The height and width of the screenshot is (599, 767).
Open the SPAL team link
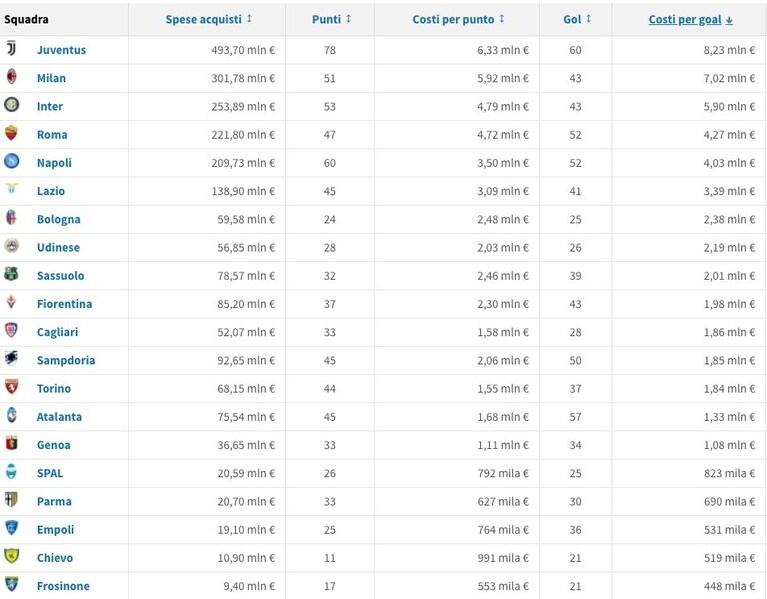50,473
